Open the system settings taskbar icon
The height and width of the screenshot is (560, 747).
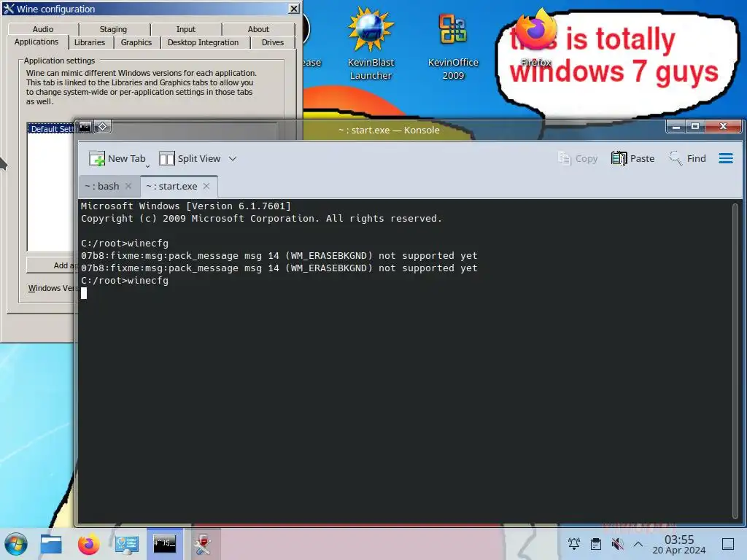click(127, 544)
